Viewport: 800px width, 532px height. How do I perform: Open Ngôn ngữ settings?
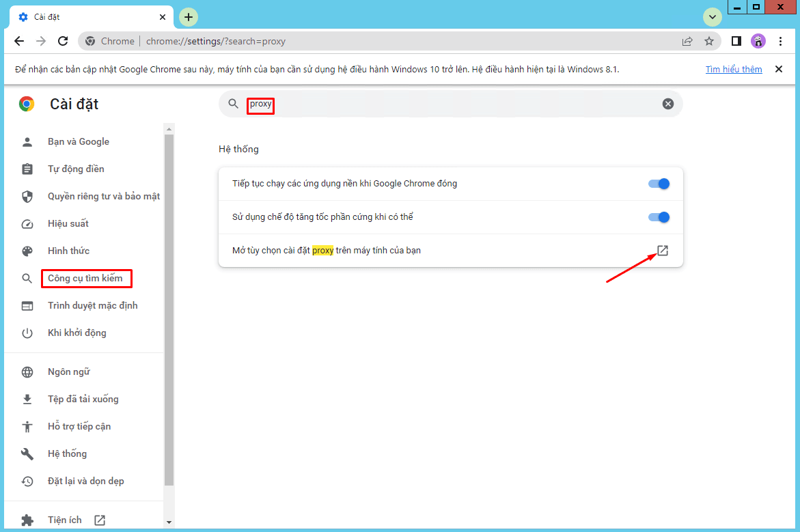(69, 372)
